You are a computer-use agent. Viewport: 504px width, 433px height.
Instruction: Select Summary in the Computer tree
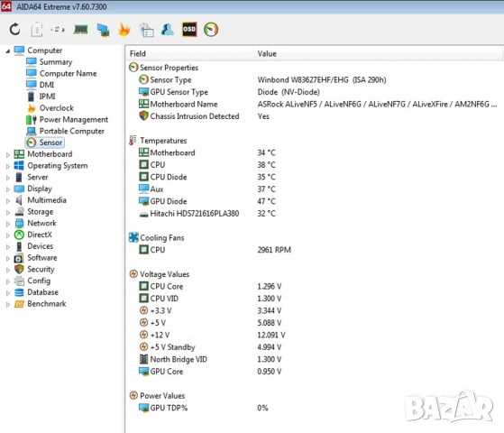(56, 61)
